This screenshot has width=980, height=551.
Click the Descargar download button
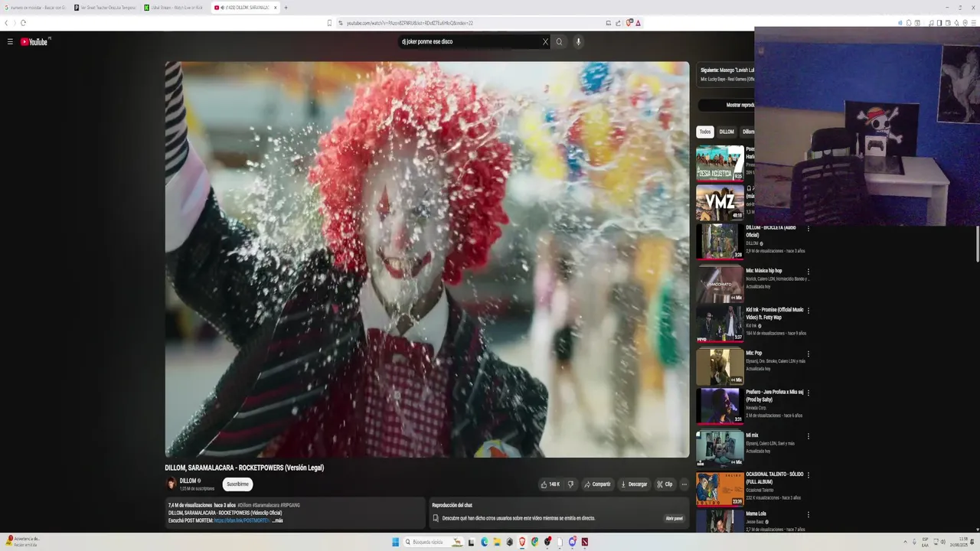(634, 484)
